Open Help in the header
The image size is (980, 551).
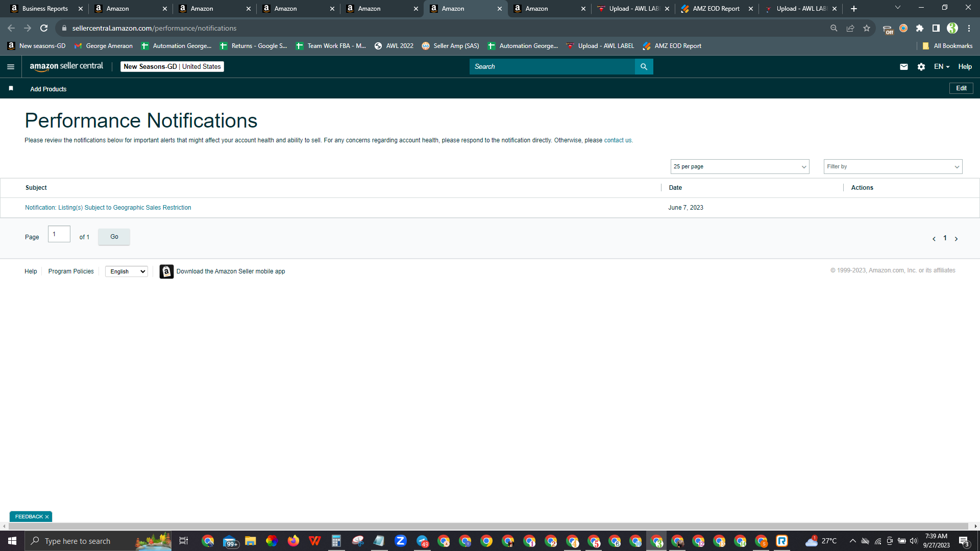965,67
